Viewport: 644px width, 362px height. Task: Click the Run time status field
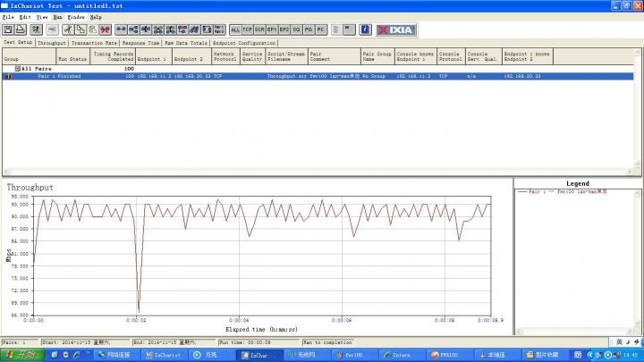259,342
